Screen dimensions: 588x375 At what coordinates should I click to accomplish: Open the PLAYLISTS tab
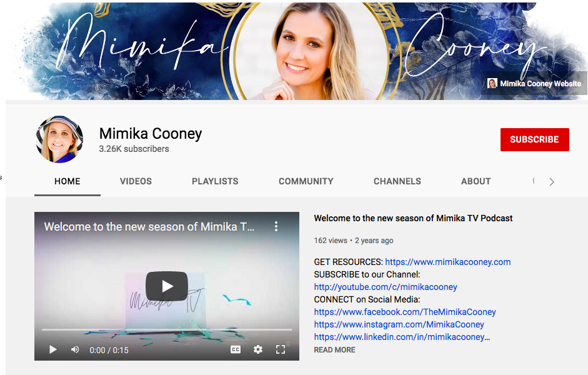(x=215, y=181)
